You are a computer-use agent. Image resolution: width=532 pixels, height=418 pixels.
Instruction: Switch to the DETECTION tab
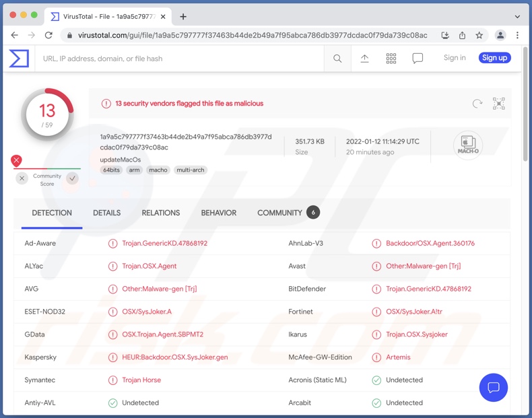pos(52,213)
